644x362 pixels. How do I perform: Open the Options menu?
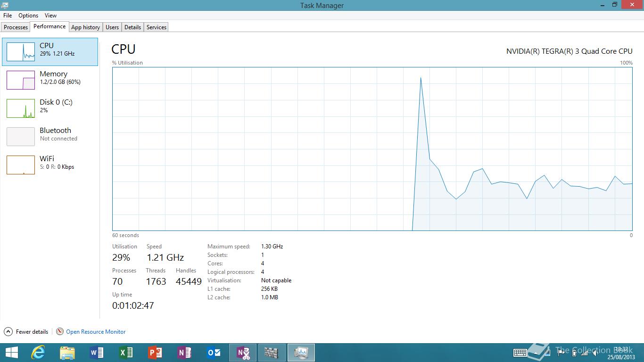[28, 16]
